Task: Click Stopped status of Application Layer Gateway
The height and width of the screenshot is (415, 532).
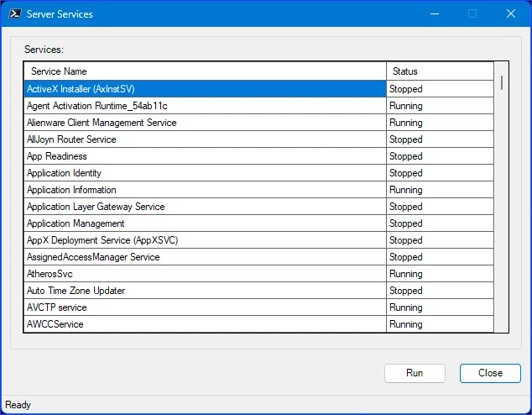Action: 440,207
